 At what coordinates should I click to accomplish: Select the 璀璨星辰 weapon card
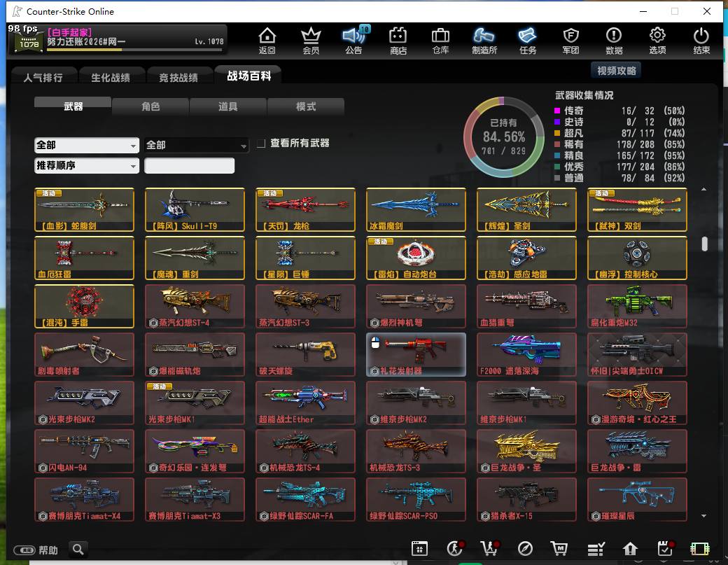click(637, 499)
